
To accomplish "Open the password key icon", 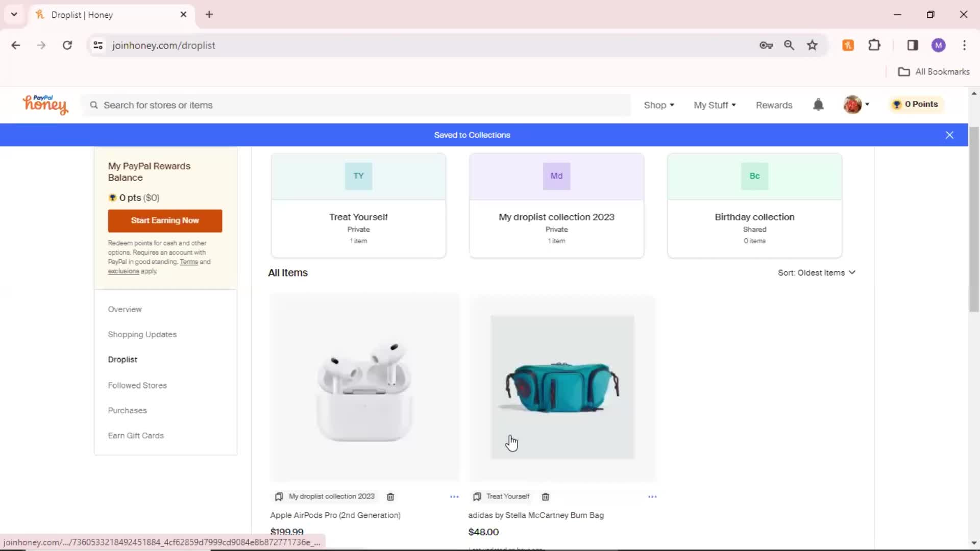I will 766,45.
